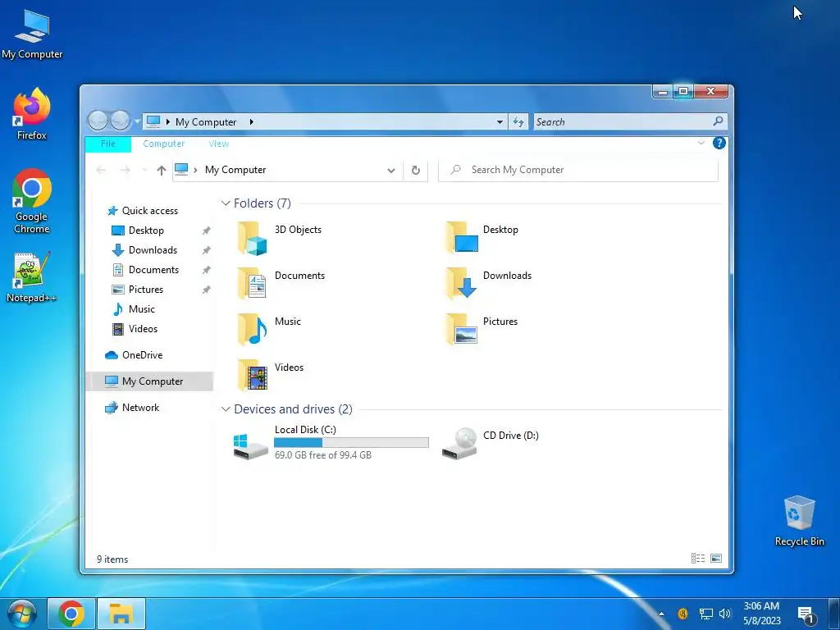This screenshot has height=630, width=840.
Task: Open the Computer ribbon tab
Action: click(x=163, y=144)
